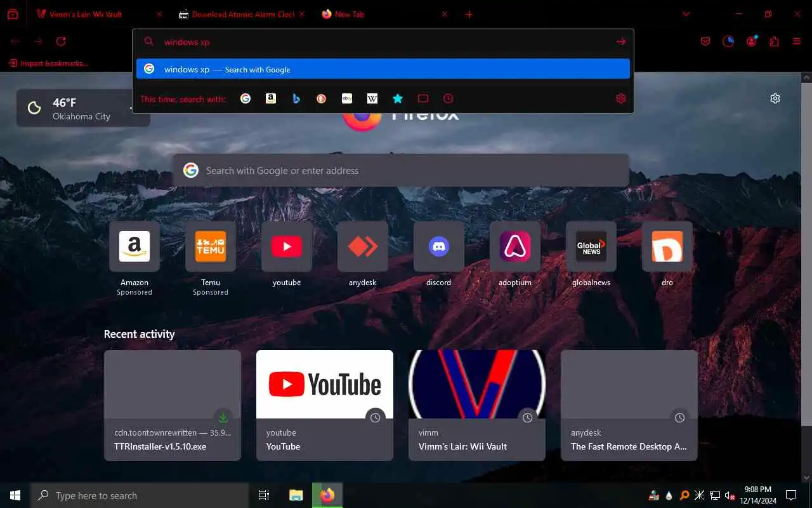
Task: Open the Oklahoma City weather widget
Action: pos(82,109)
